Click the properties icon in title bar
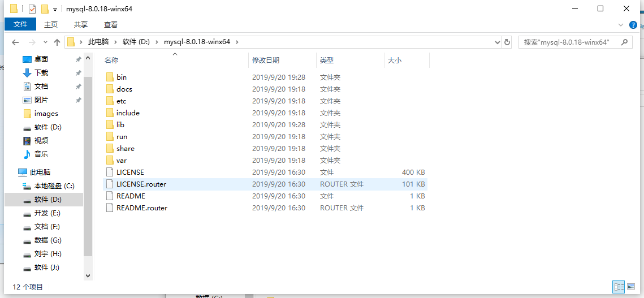This screenshot has height=298, width=644. coord(32,8)
